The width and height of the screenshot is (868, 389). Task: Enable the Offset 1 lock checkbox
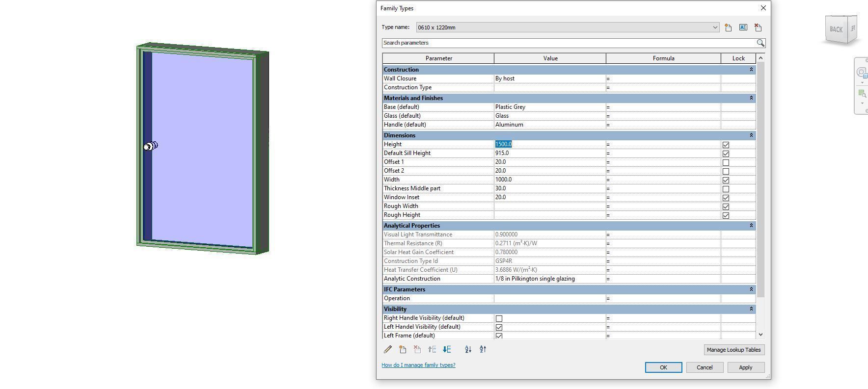coord(726,162)
